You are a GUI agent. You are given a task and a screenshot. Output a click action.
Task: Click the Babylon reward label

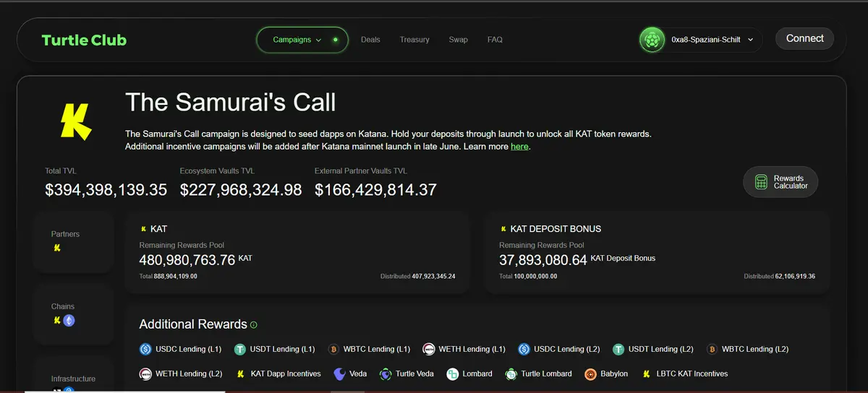[x=614, y=373]
